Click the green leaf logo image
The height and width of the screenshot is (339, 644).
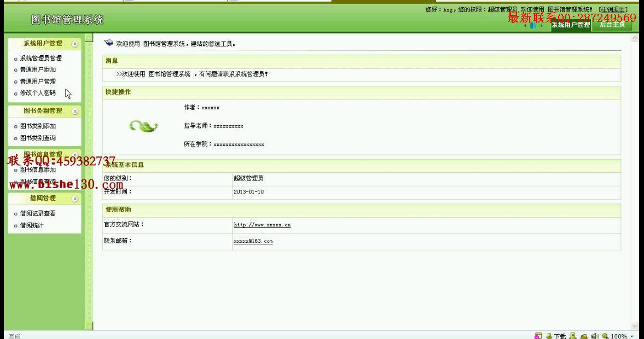pos(143,126)
